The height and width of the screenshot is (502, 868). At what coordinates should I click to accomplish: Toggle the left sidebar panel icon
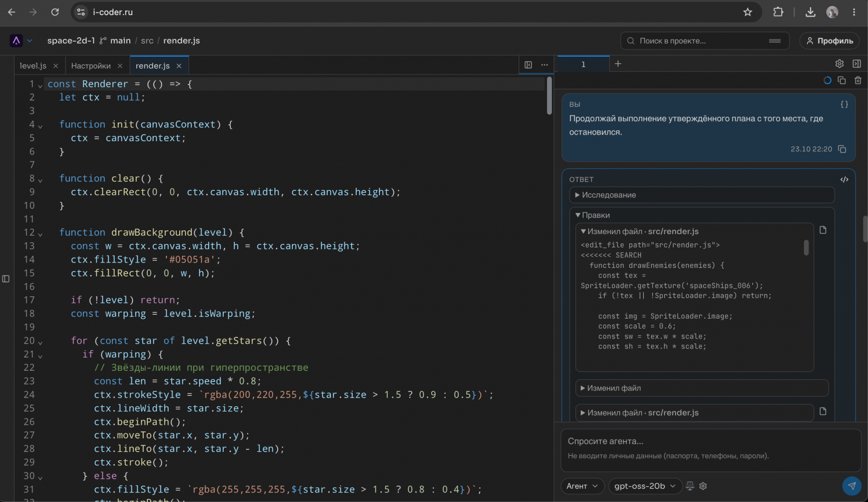6,279
